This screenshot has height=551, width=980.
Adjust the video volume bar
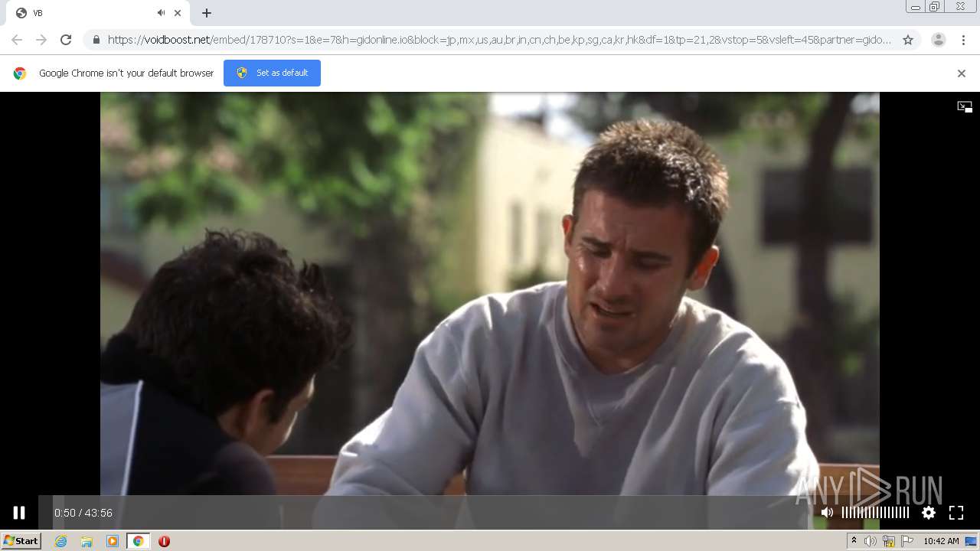[x=875, y=513]
